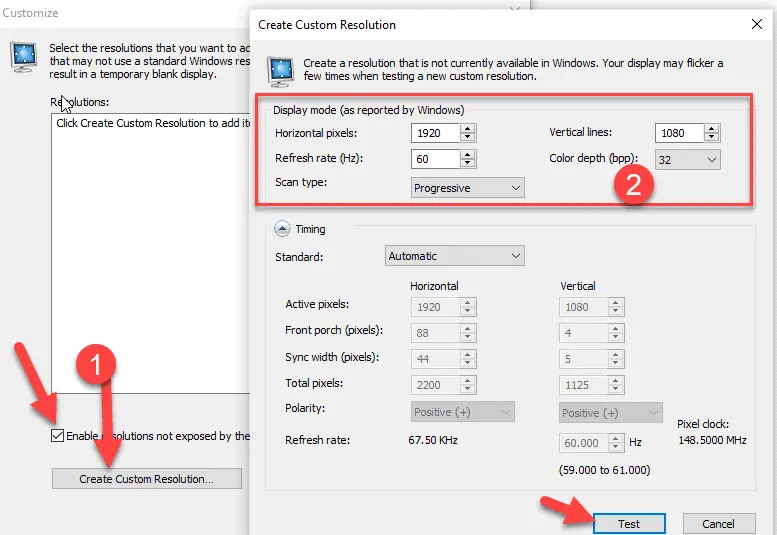The width and height of the screenshot is (777, 535).
Task: Open the Scan type Progressive dropdown
Action: (x=467, y=188)
